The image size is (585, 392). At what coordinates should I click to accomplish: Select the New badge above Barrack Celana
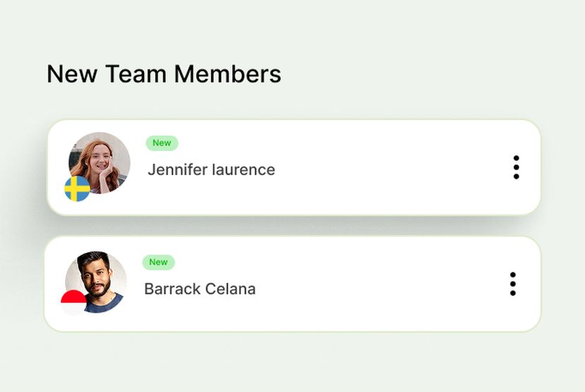tap(158, 262)
